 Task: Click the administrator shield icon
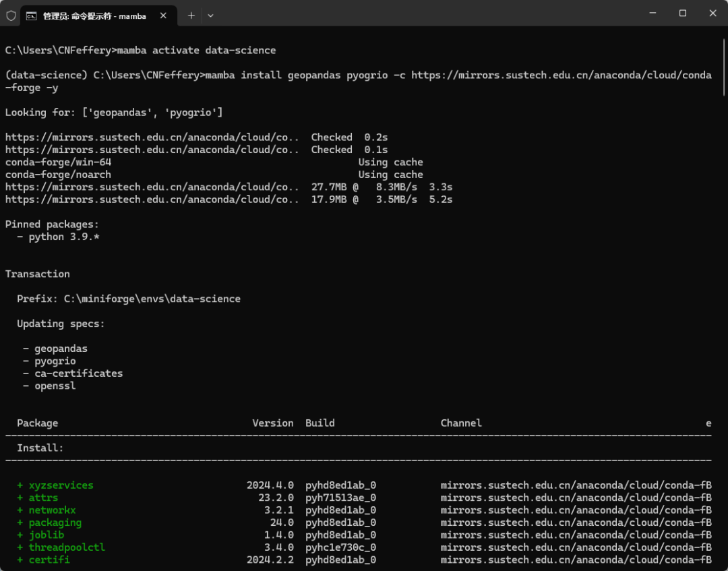click(x=11, y=16)
